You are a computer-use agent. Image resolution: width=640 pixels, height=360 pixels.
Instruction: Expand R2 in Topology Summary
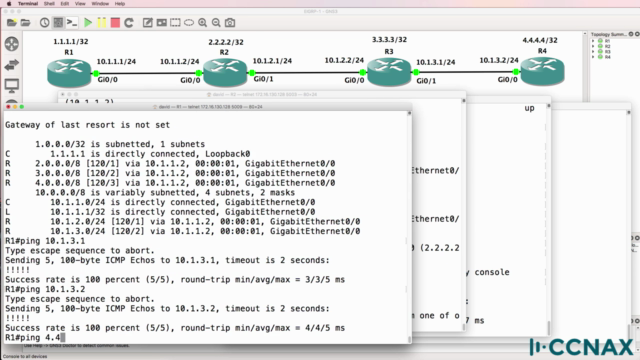[x=593, y=46]
